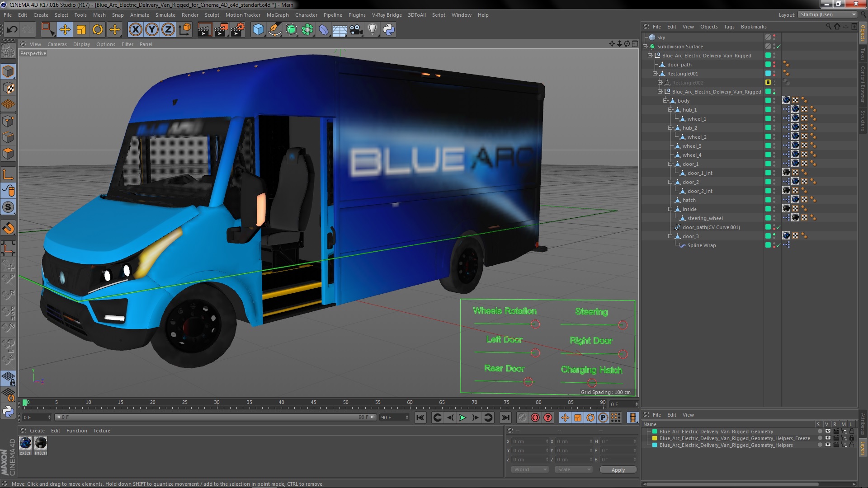Image resolution: width=868 pixels, height=488 pixels.
Task: Select the Move tool in top toolbar
Action: 65,30
